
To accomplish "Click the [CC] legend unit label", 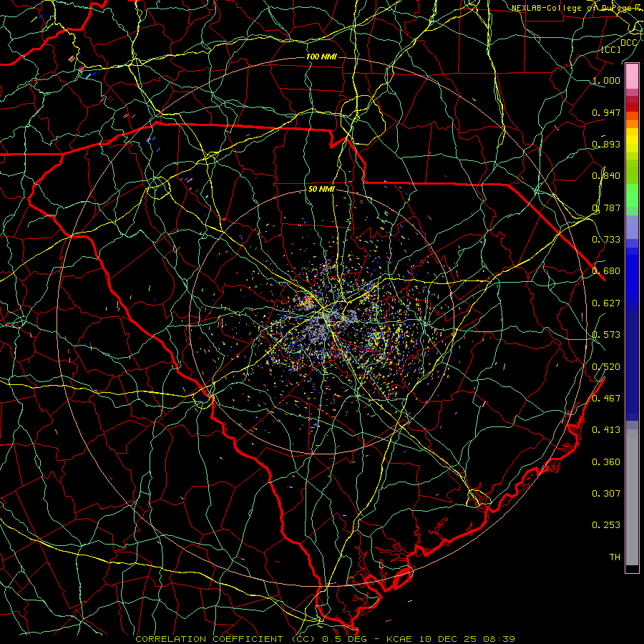I will pos(611,49).
